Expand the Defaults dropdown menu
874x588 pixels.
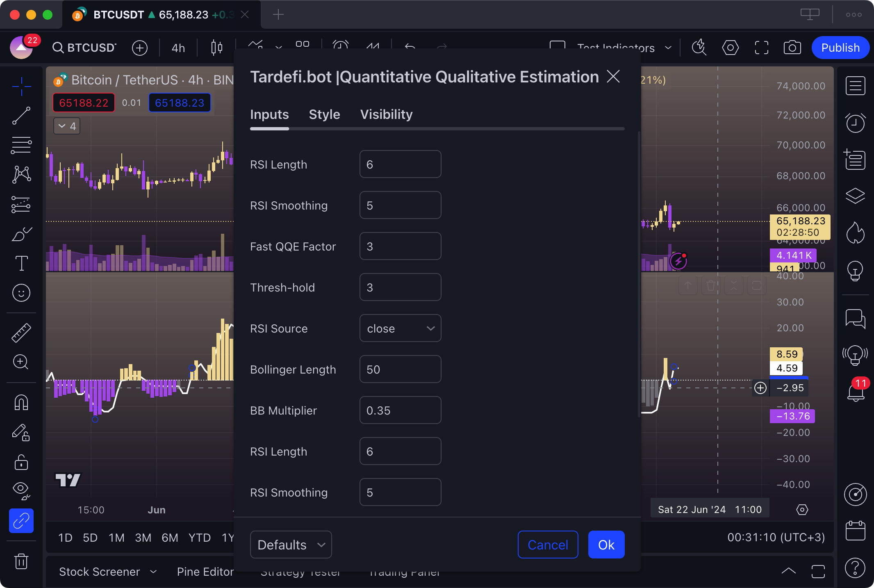(x=291, y=545)
